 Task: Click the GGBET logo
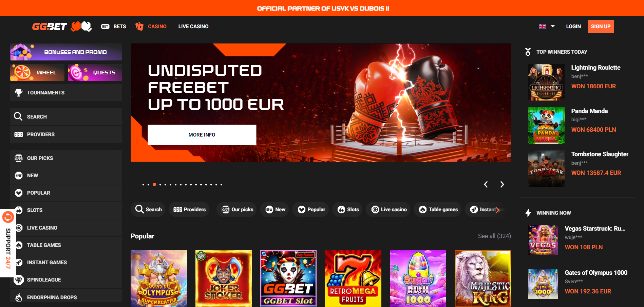(x=62, y=26)
